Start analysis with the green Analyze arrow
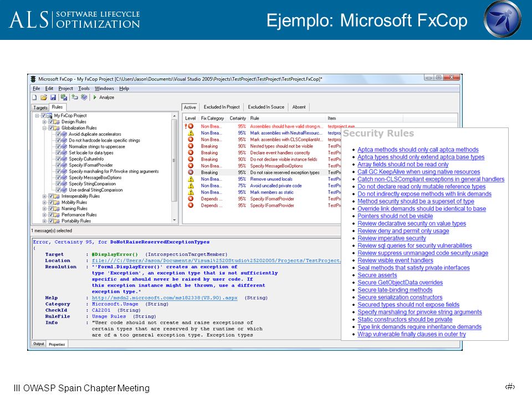 (x=95, y=98)
